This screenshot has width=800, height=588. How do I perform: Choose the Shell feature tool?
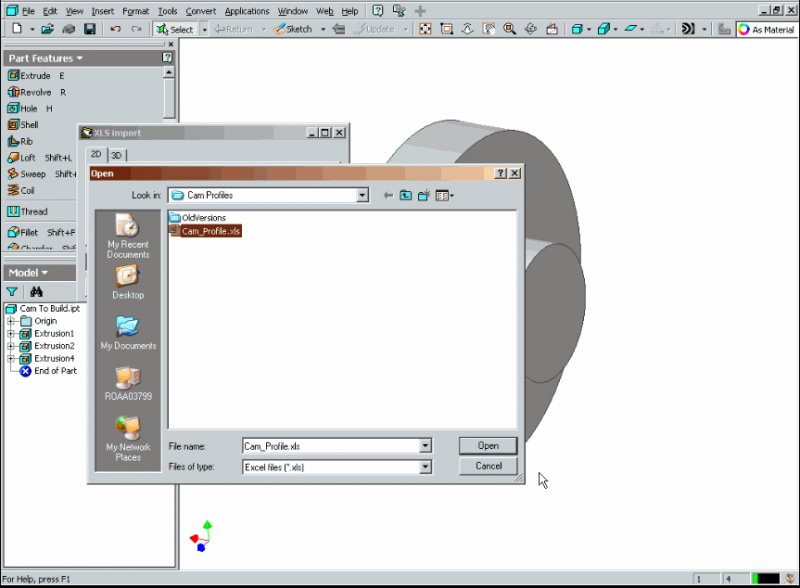click(23, 125)
